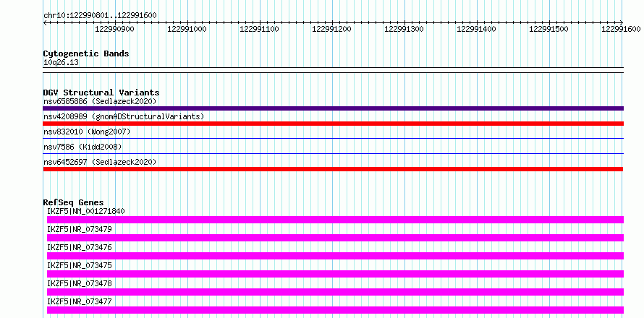The width and height of the screenshot is (644, 318).
Task: Open transcript IKZF5|NR_073479 label
Action: [x=80, y=229]
